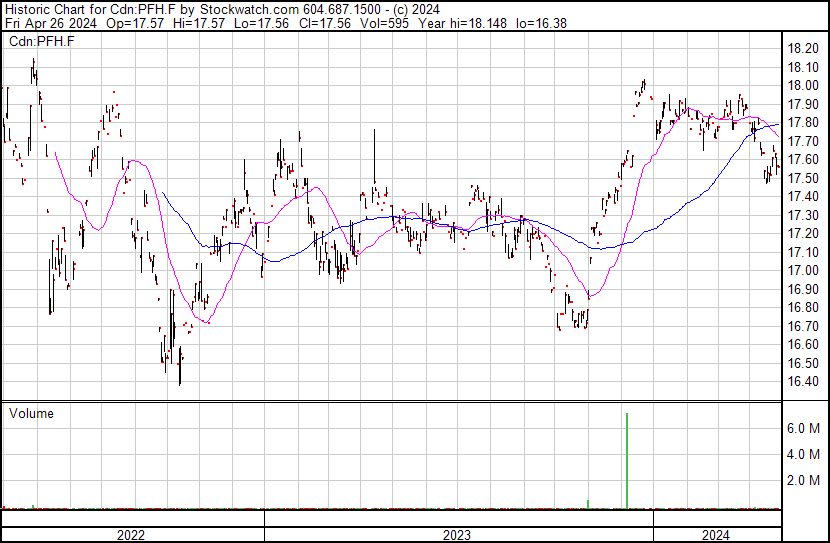Click the Volume panel label
Screen dimensions: 830x543
31,414
